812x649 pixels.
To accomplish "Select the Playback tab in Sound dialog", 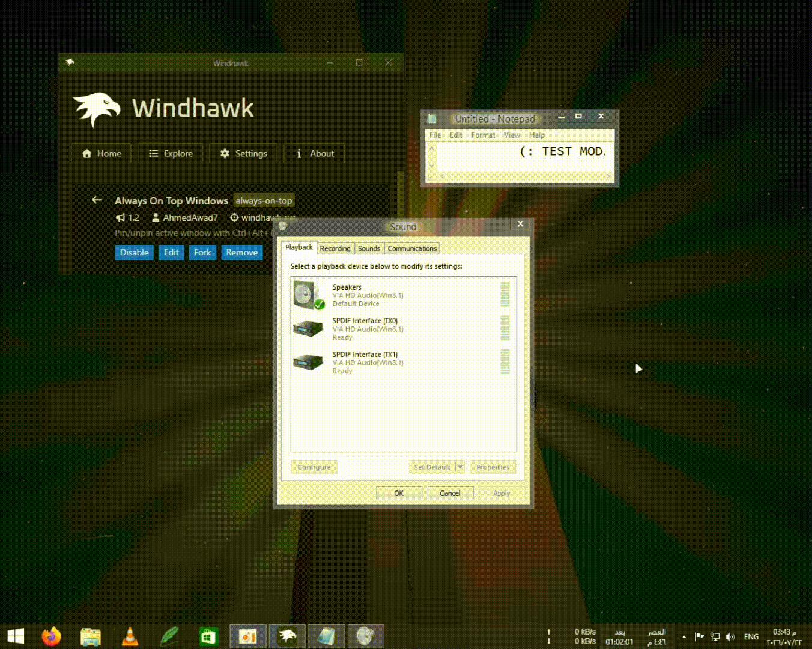I will pyautogui.click(x=298, y=248).
